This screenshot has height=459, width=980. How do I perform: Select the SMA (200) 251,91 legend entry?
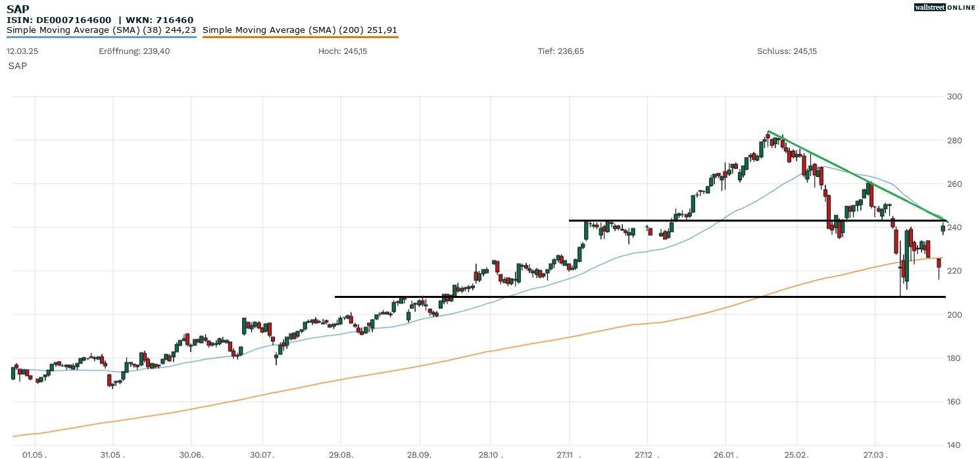300,30
